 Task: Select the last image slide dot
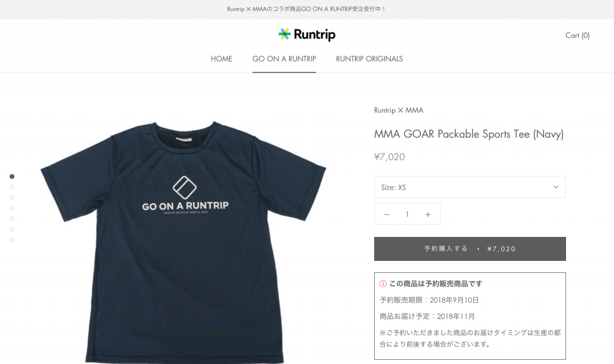[12, 240]
